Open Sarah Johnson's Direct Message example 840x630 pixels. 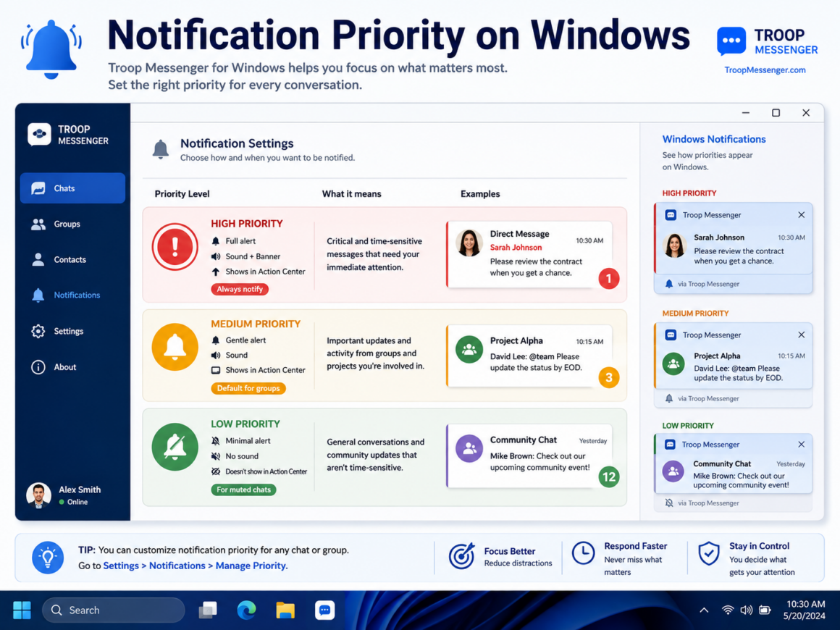click(529, 254)
